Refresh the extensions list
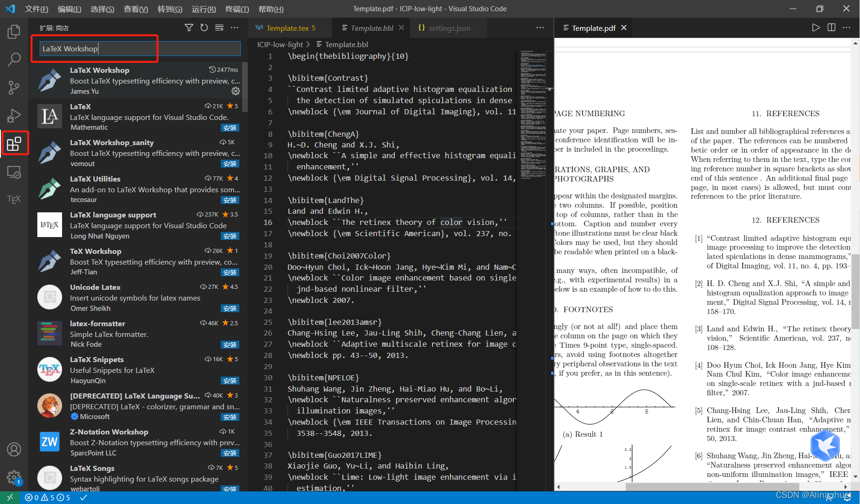 pos(204,28)
